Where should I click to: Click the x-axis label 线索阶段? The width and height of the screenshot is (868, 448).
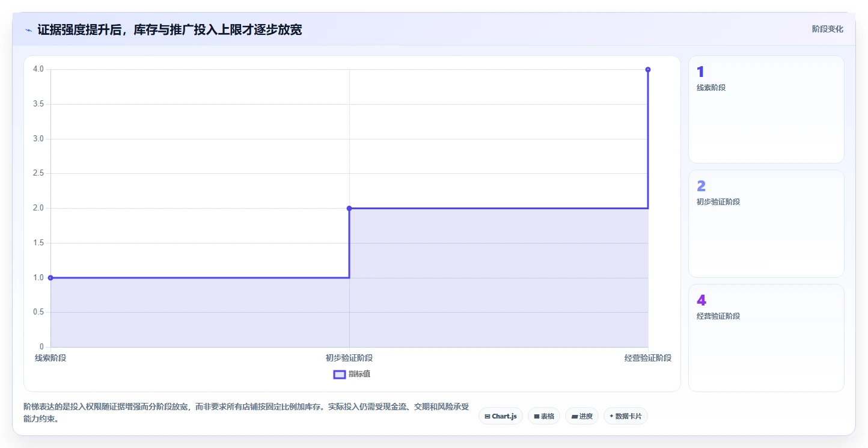tap(50, 358)
